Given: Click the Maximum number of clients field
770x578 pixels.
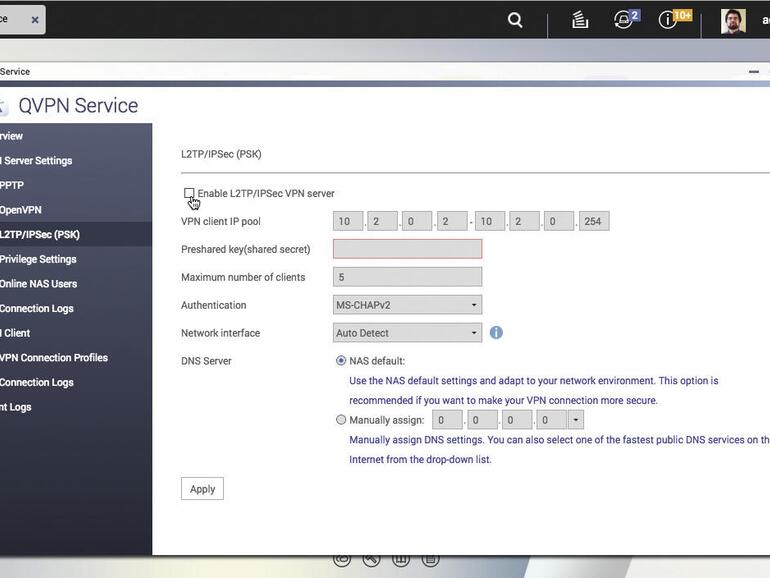Looking at the screenshot, I should (407, 277).
